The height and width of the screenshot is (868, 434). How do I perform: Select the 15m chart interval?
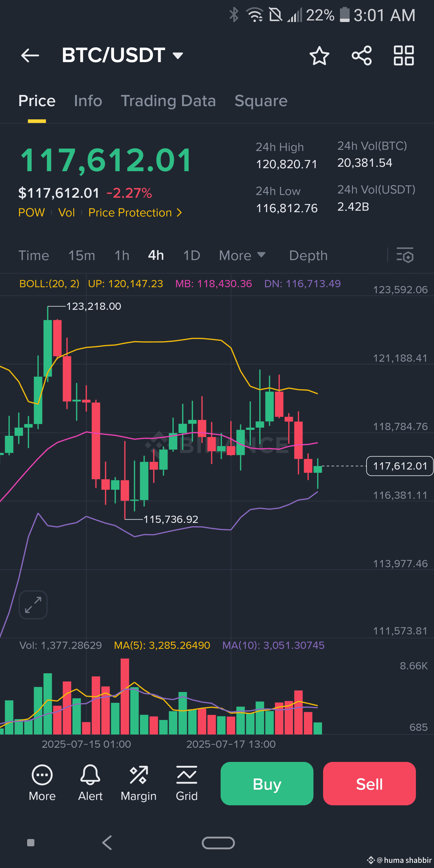82,255
